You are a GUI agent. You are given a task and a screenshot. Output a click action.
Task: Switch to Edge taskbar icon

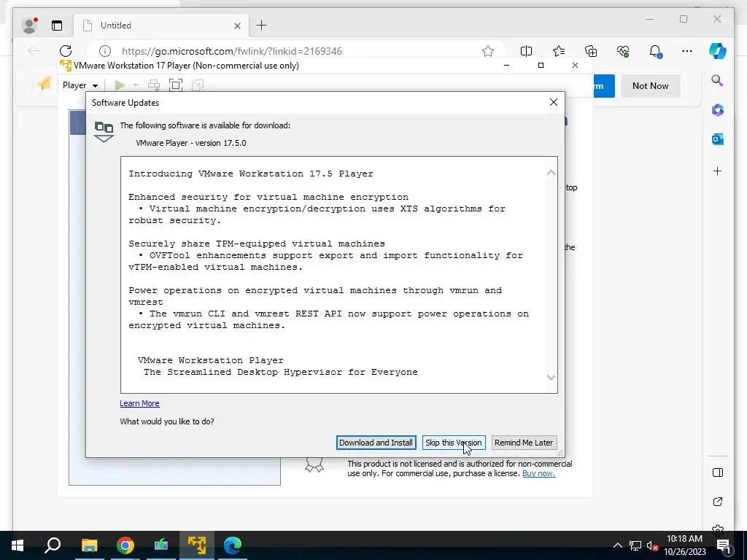[x=233, y=545]
